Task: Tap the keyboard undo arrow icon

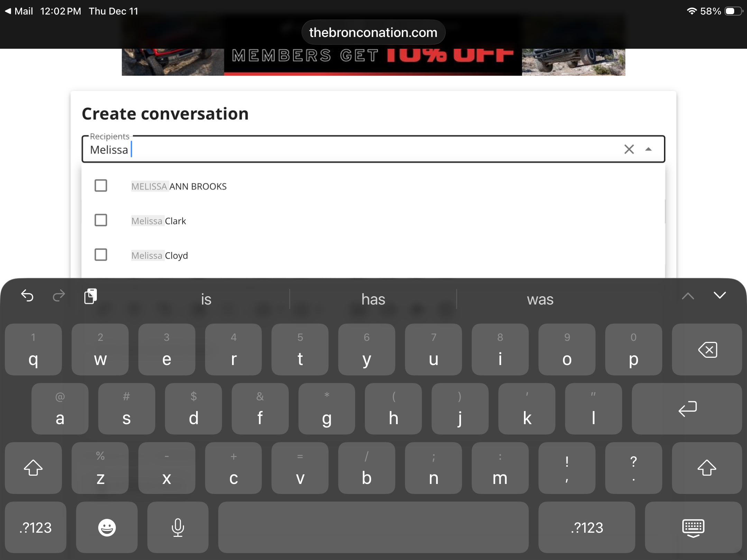Action: tap(27, 296)
